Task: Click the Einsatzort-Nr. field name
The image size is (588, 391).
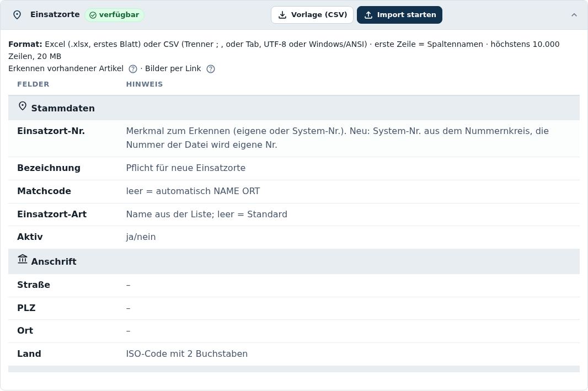Action: tap(51, 131)
